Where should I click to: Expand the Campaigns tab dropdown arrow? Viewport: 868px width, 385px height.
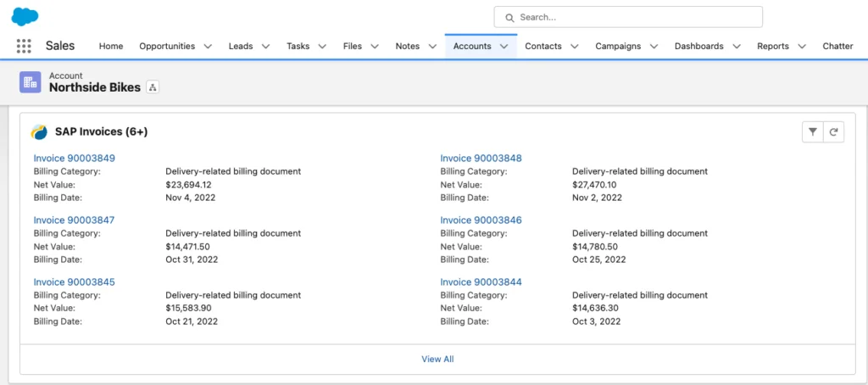(x=654, y=47)
